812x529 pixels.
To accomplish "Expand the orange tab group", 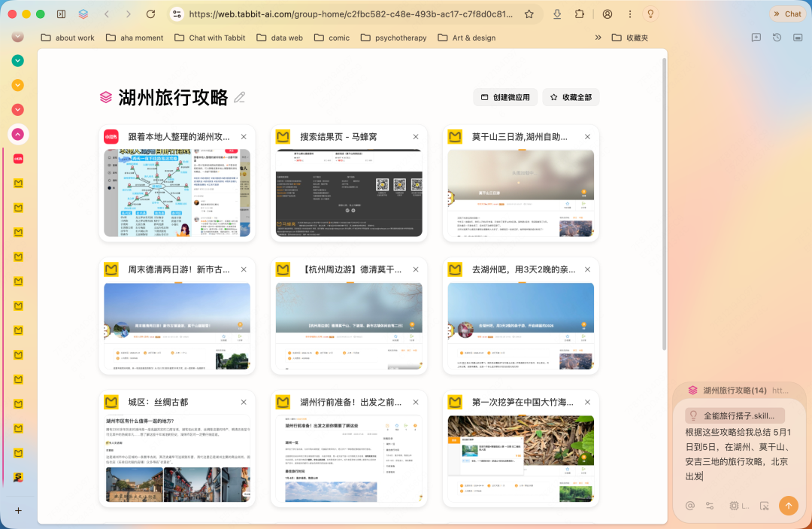I will pyautogui.click(x=17, y=85).
